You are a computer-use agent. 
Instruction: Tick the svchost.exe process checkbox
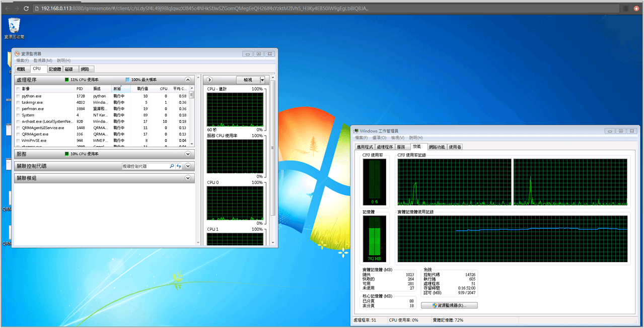pyautogui.click(x=18, y=121)
